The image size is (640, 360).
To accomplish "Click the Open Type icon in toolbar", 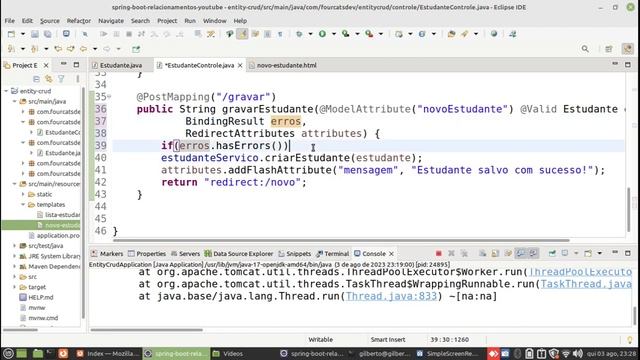I will tap(451, 34).
